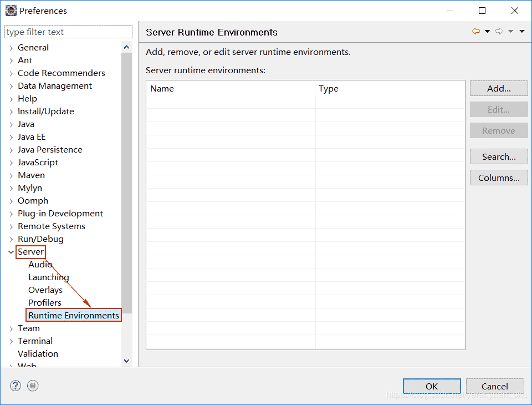Screen dimensions: 532x405
Task: Click the back navigation arrow icon
Action: [x=476, y=31]
